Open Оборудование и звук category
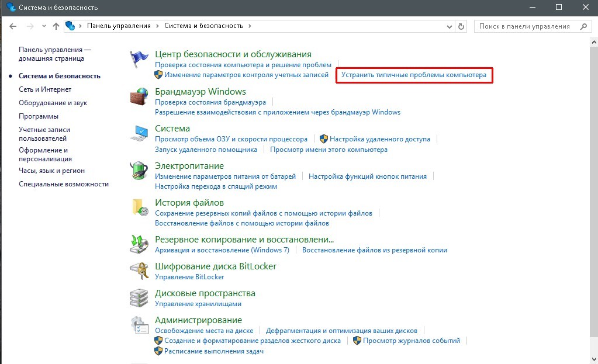This screenshot has height=364, width=598. [53, 103]
